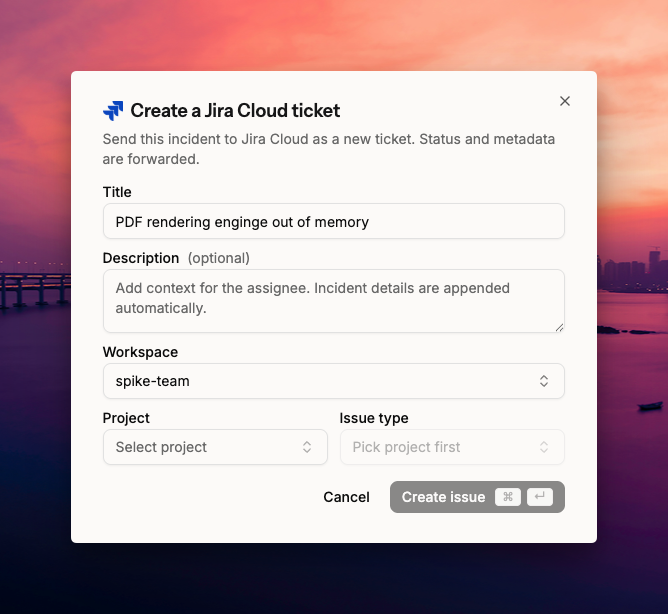668x614 pixels.
Task: Click the Cancel button
Action: coord(346,497)
